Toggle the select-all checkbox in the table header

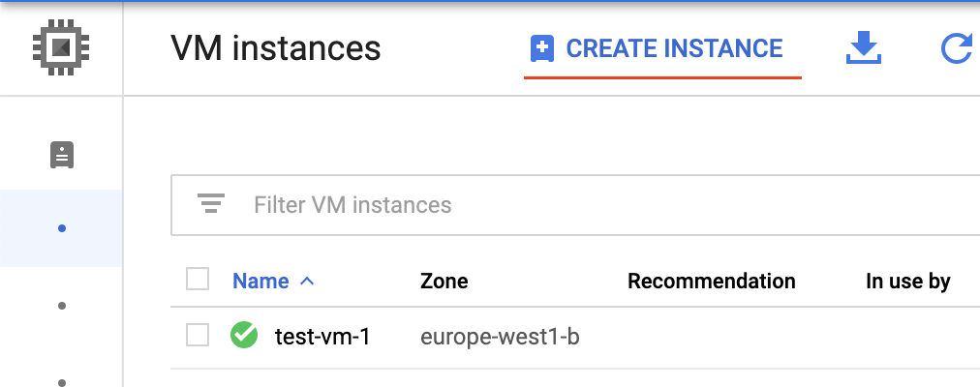coord(198,280)
